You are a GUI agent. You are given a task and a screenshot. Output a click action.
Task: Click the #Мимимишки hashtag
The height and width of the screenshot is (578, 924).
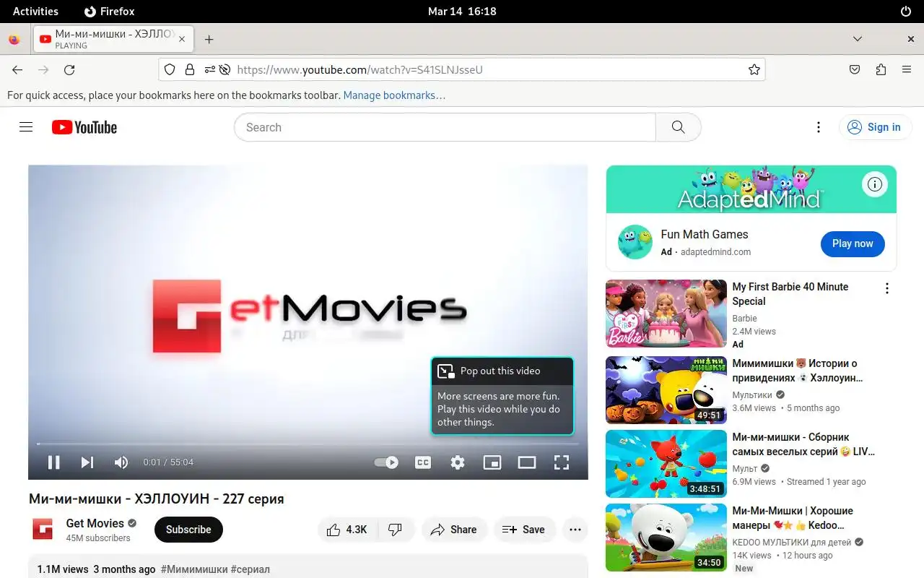(194, 569)
